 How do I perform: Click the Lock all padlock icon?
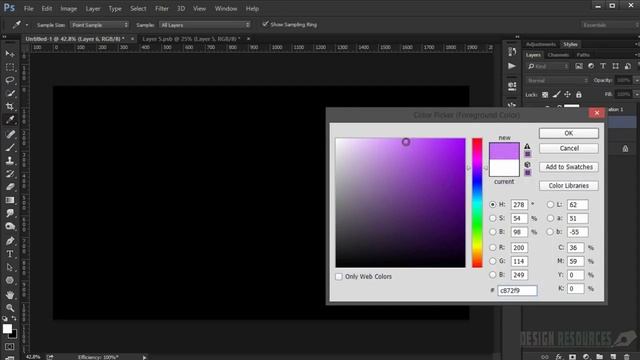(x=578, y=95)
